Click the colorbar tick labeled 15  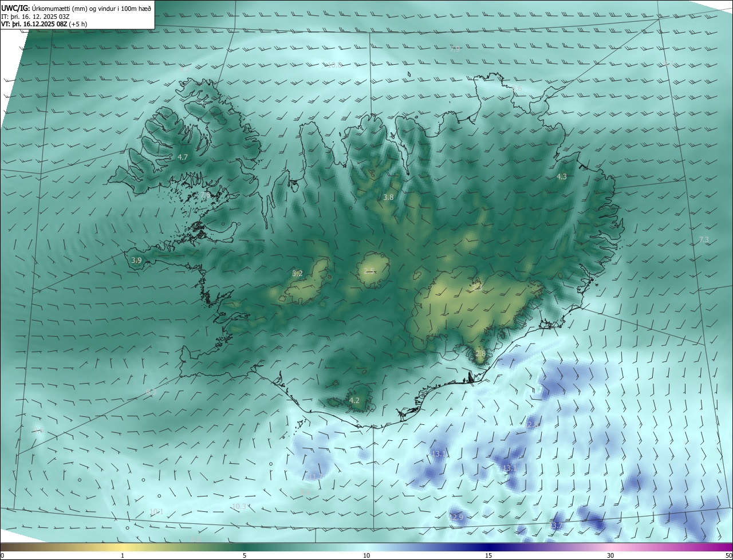pyautogui.click(x=488, y=555)
